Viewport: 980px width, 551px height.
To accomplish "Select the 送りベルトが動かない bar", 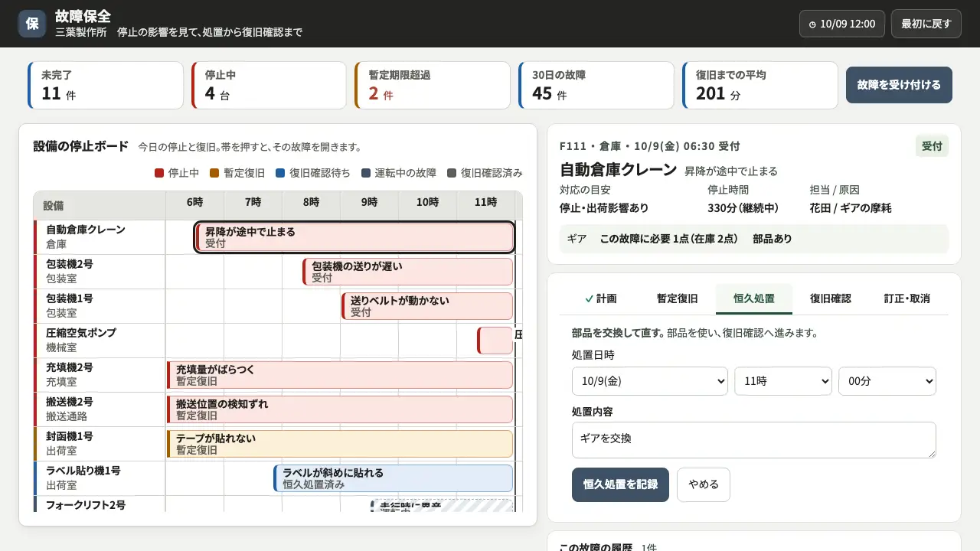I will point(427,306).
